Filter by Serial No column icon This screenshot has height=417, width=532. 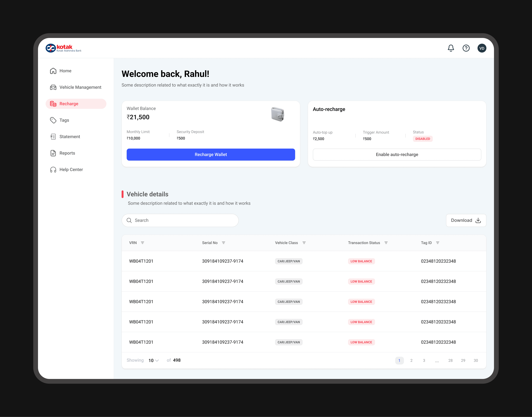223,243
